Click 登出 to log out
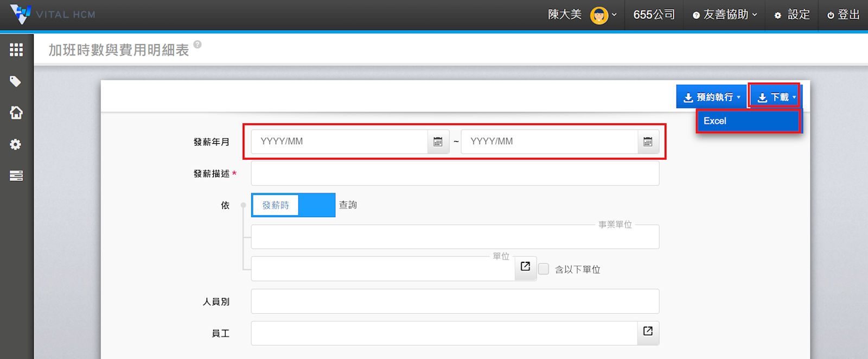Image resolution: width=868 pixels, height=359 pixels. tap(843, 15)
